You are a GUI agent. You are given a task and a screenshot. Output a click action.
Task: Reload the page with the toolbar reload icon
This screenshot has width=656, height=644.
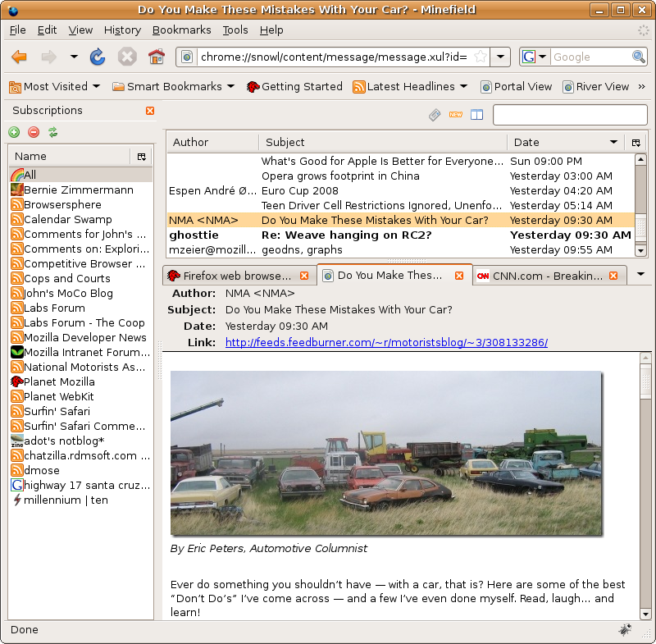(x=98, y=57)
